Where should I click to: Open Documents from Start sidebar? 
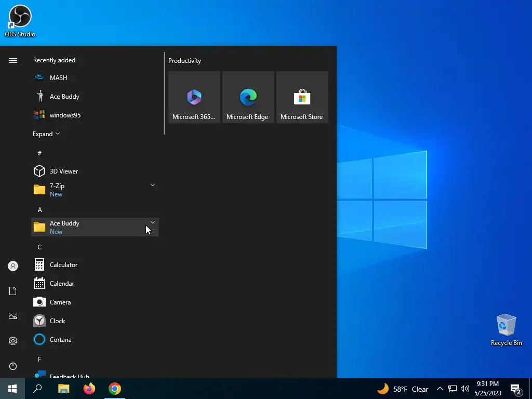point(13,291)
